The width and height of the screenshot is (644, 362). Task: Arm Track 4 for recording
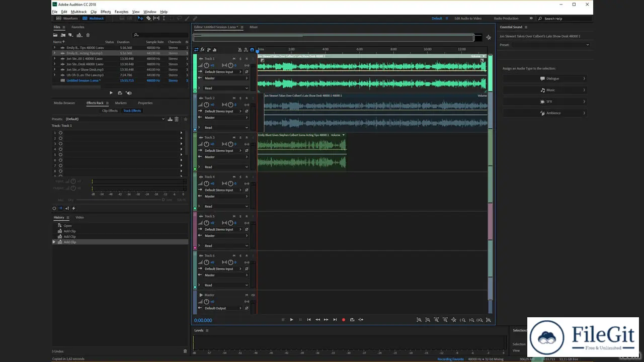pyautogui.click(x=247, y=177)
